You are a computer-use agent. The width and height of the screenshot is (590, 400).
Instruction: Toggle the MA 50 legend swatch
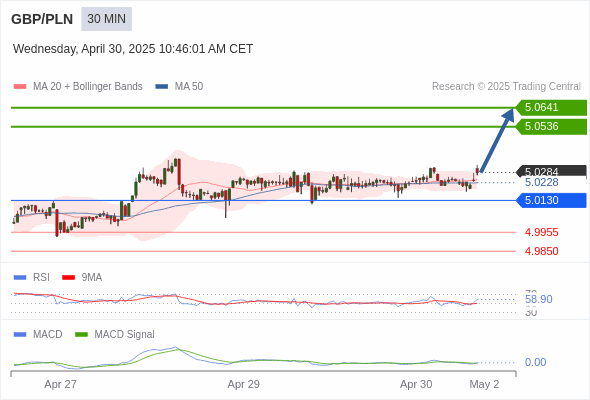(x=162, y=87)
